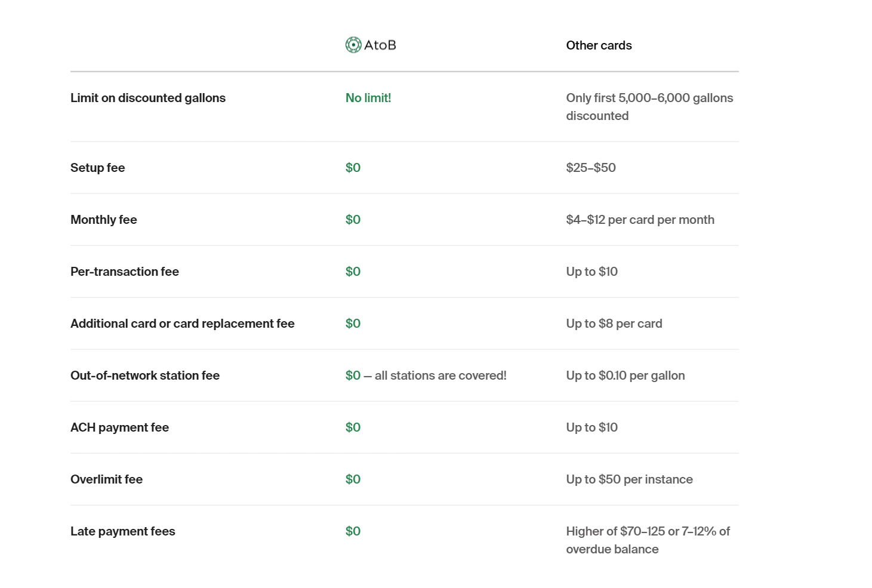Viewport: 872px width, 588px height.
Task: Click the AtoB brand name text
Action: [x=380, y=45]
